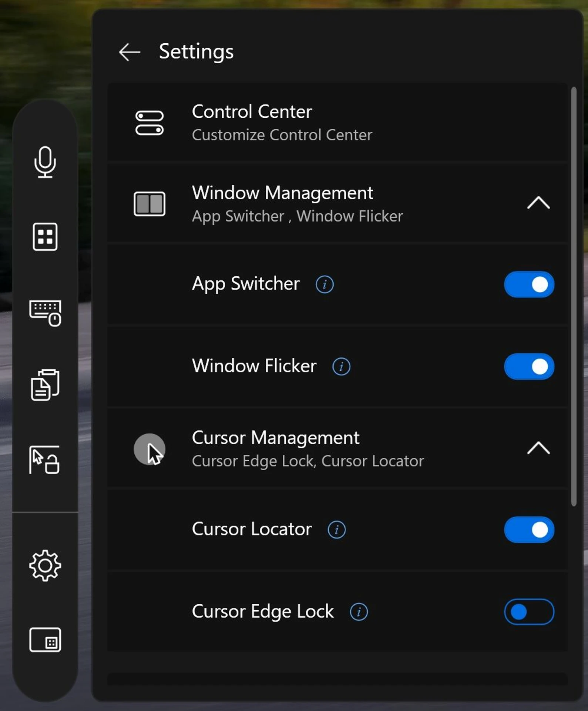Click the cursor lock icon in sidebar

[x=44, y=460]
